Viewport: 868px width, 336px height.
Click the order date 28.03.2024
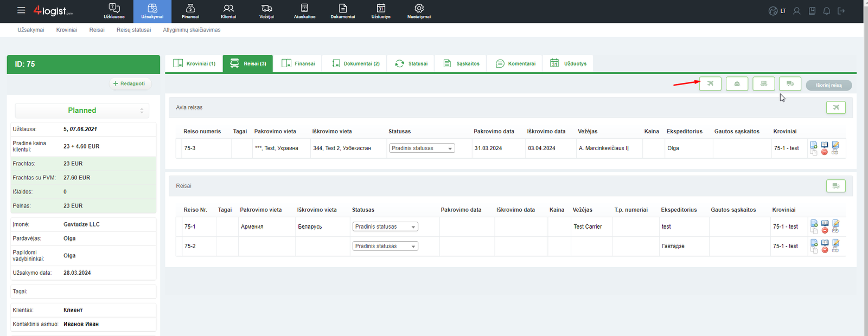(x=77, y=273)
